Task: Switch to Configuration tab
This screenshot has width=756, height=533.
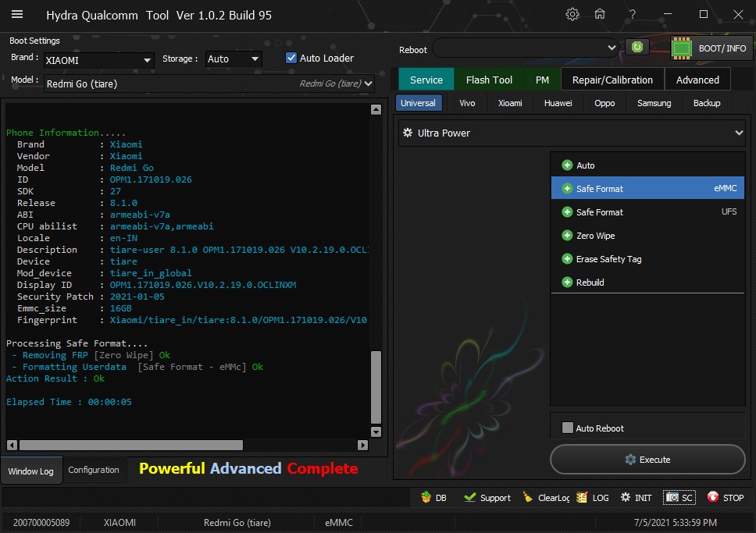Action: coord(94,470)
